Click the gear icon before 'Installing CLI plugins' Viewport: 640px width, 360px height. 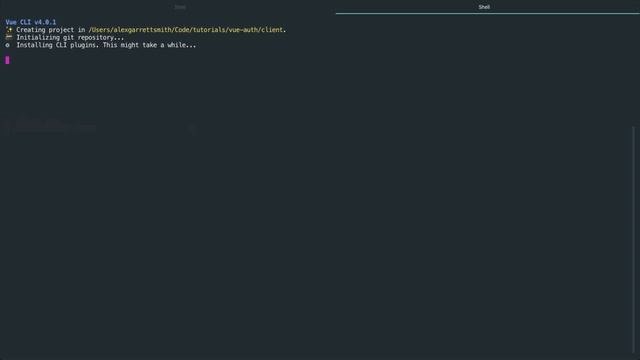[x=7, y=45]
